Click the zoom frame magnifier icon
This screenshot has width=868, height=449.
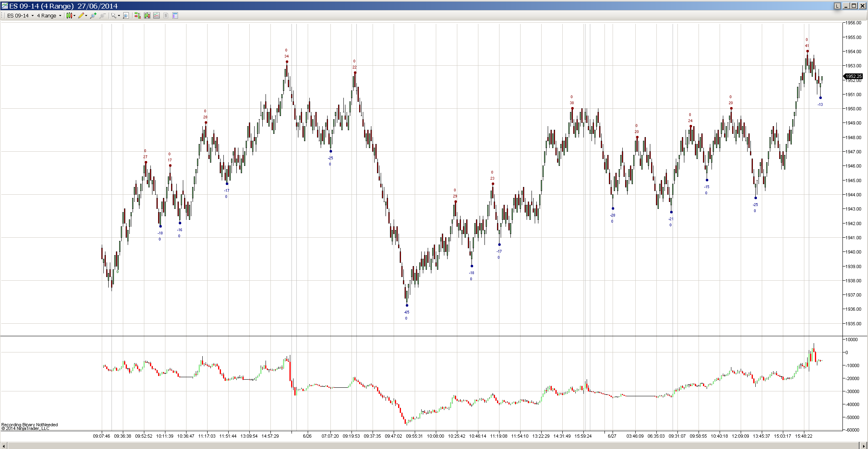(x=126, y=15)
